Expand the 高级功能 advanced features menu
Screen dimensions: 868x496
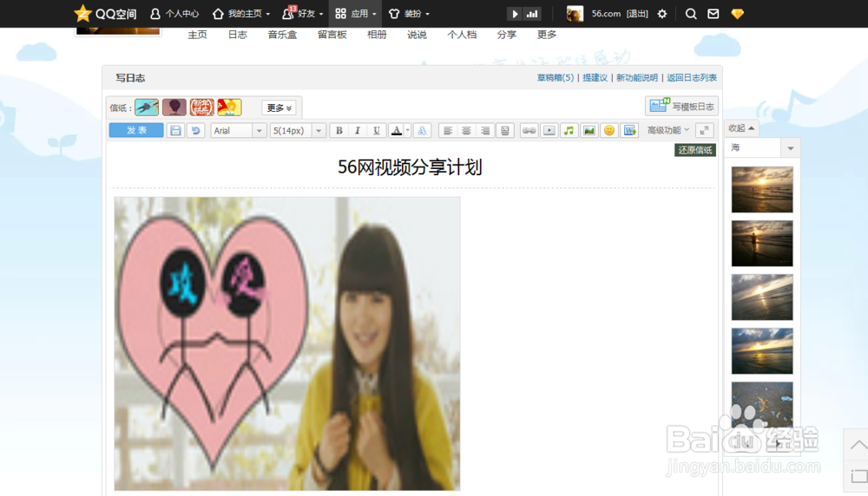point(668,130)
